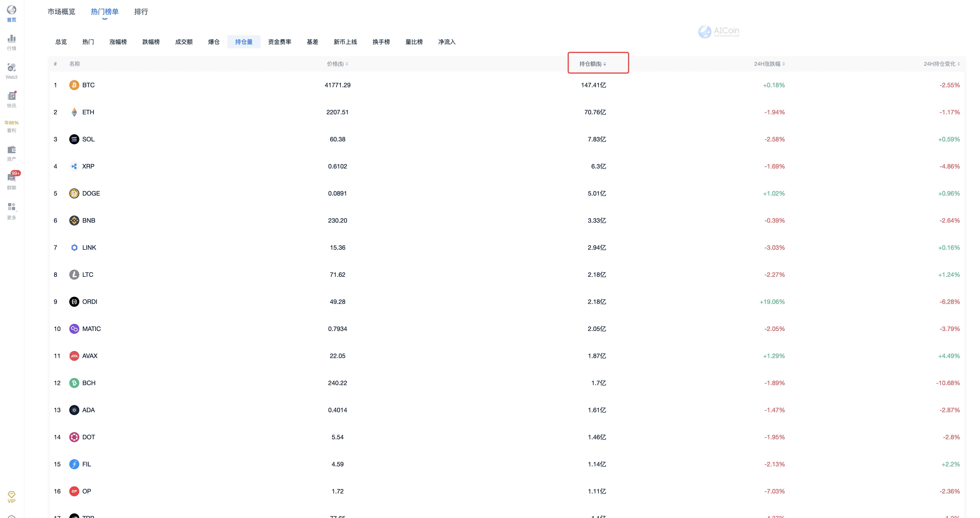
Task: Click XRP position change -4.86%
Action: coord(950,166)
